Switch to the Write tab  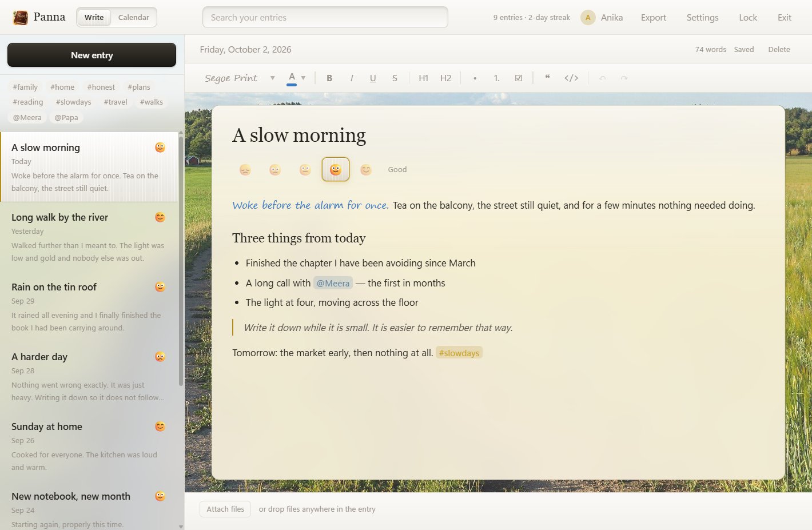[94, 17]
